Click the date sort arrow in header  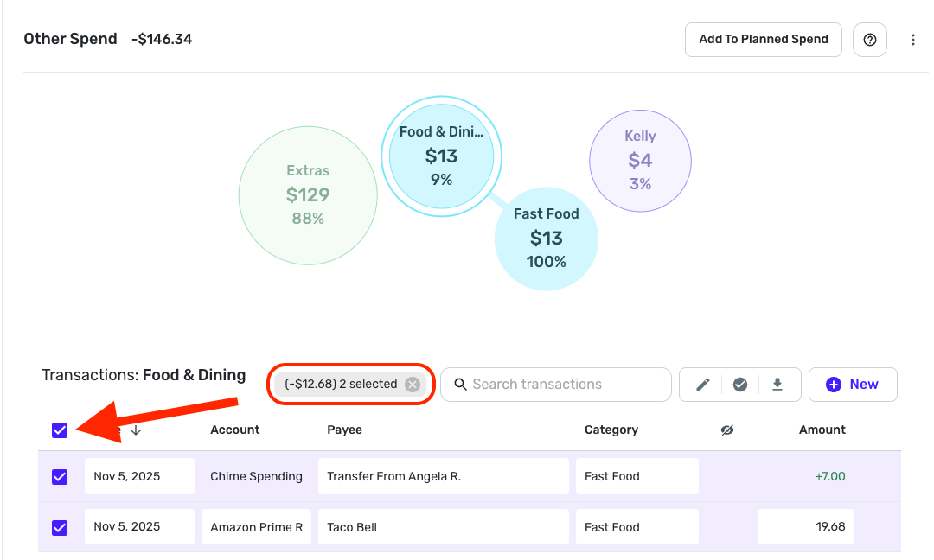coord(136,430)
